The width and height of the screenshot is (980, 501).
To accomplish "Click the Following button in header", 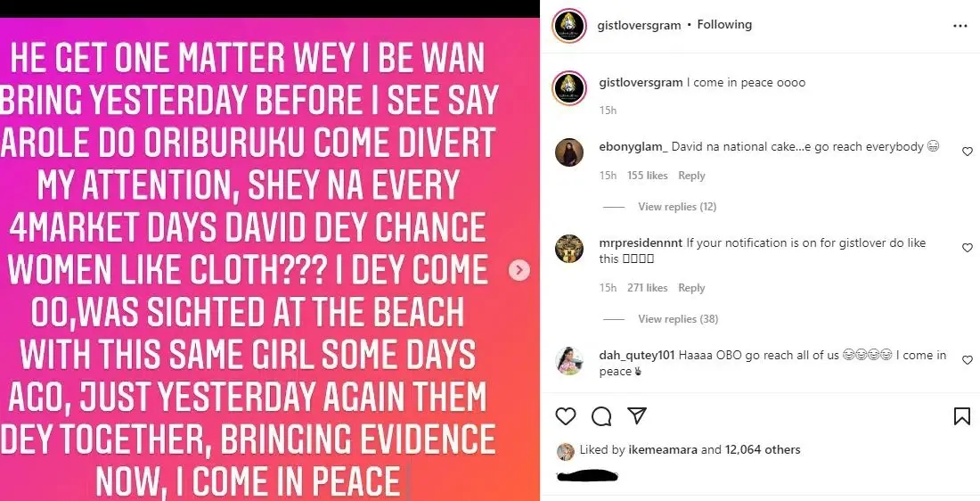I will (x=724, y=25).
